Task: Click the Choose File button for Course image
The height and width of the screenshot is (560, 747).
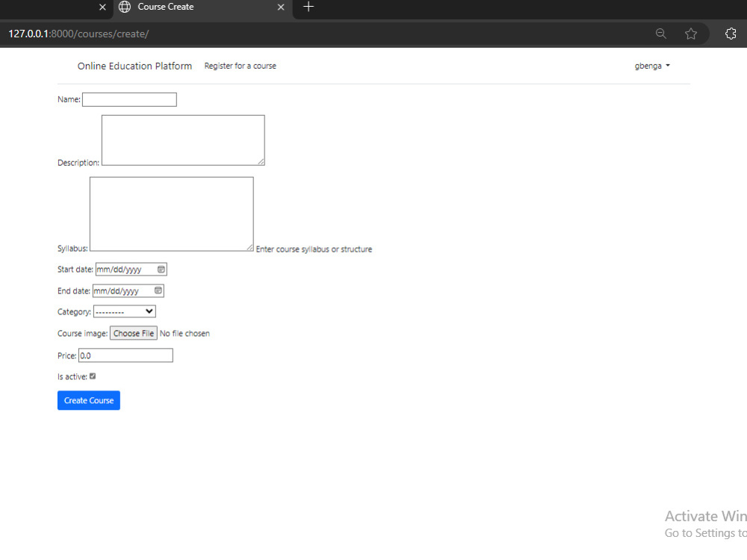Action: click(x=134, y=333)
